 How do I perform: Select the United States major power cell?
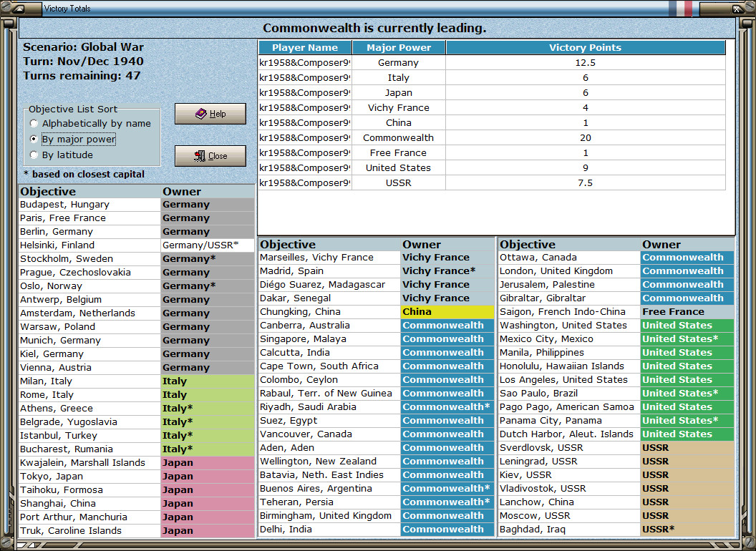click(399, 167)
